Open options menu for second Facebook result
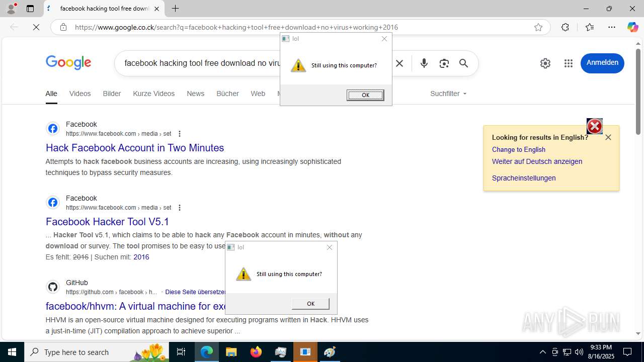Image resolution: width=644 pixels, height=362 pixels. coord(180,208)
